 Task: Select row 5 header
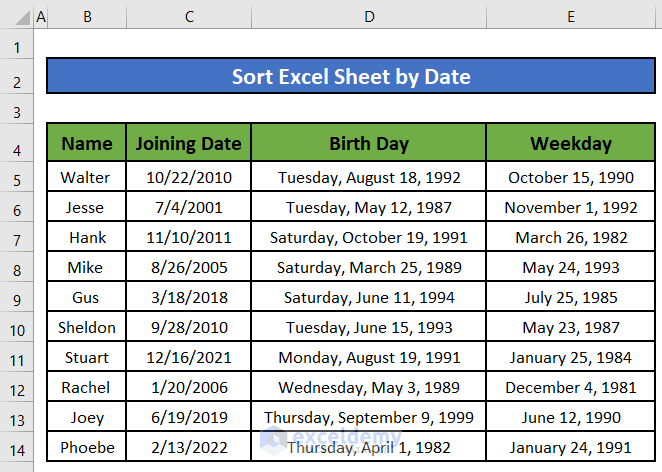point(17,178)
